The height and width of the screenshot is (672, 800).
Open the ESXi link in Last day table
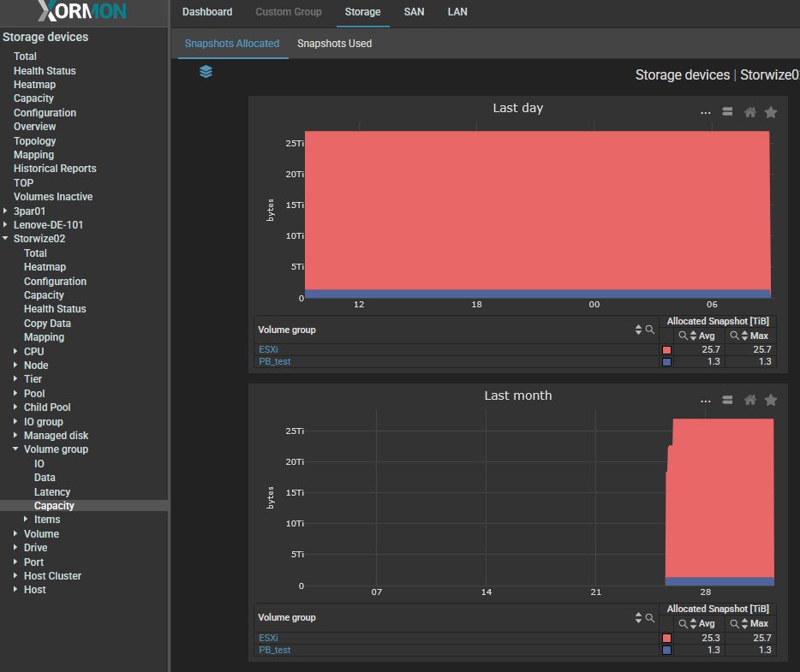pos(268,349)
